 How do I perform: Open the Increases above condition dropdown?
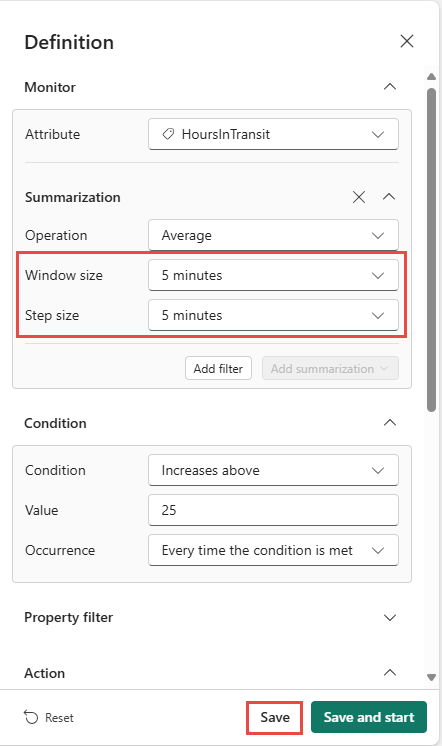pyautogui.click(x=273, y=470)
